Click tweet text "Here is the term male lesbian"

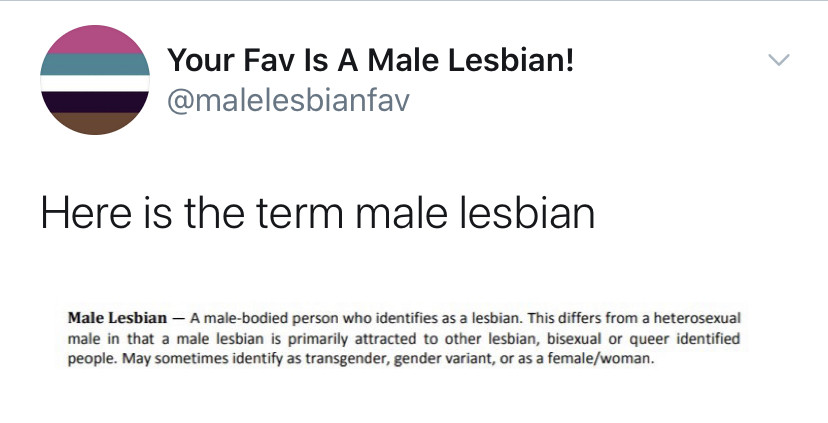coord(317,213)
